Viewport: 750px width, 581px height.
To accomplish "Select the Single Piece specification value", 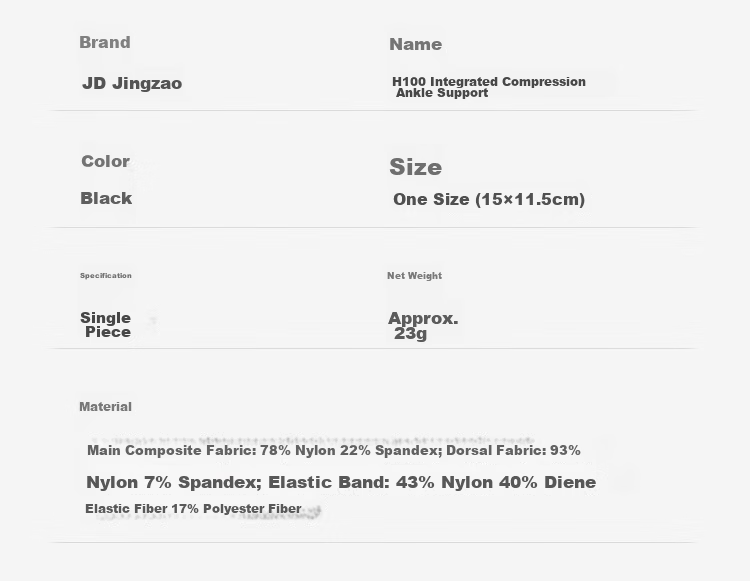I will coord(106,325).
